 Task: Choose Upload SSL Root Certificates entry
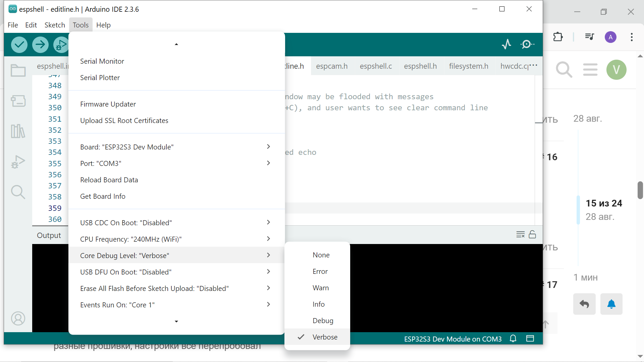pyautogui.click(x=176, y=121)
